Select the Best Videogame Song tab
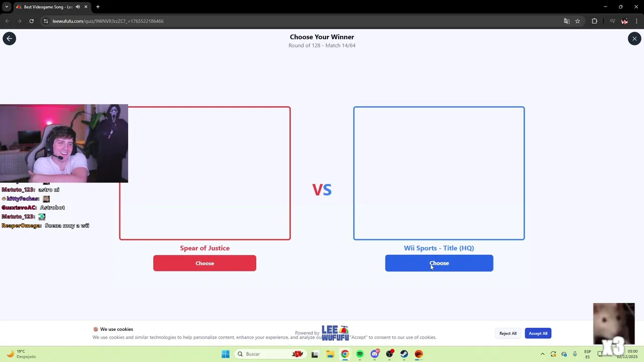Image resolution: width=644 pixels, height=362 pixels. [52, 7]
